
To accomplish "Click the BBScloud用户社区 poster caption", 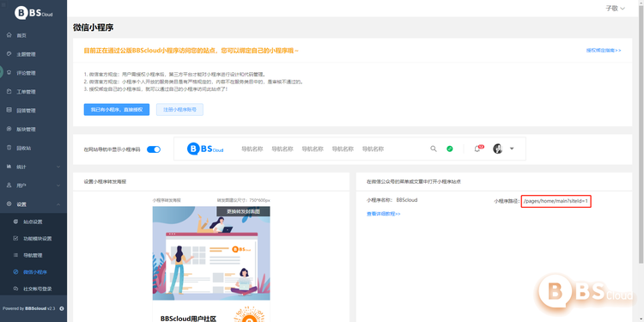I will (x=188, y=319).
